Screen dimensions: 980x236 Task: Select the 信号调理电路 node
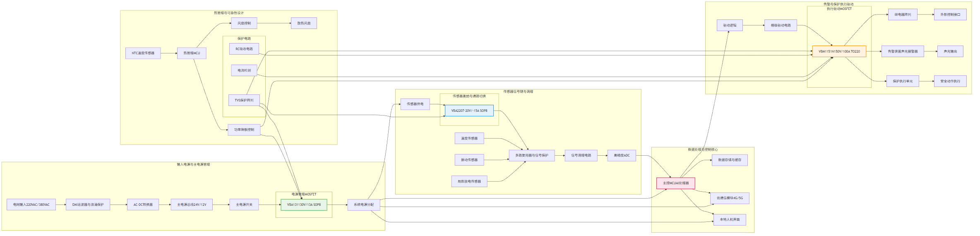pyautogui.click(x=581, y=155)
